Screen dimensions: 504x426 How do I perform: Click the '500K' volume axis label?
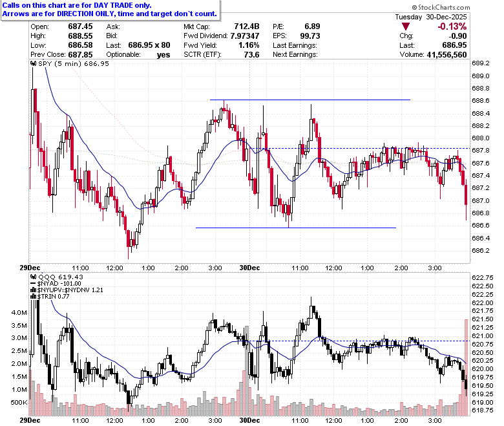tap(19, 403)
